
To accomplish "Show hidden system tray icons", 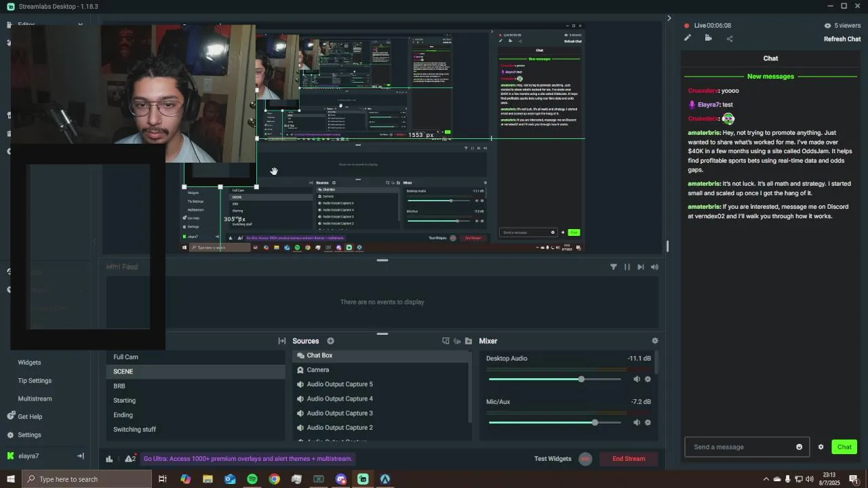I will [766, 479].
